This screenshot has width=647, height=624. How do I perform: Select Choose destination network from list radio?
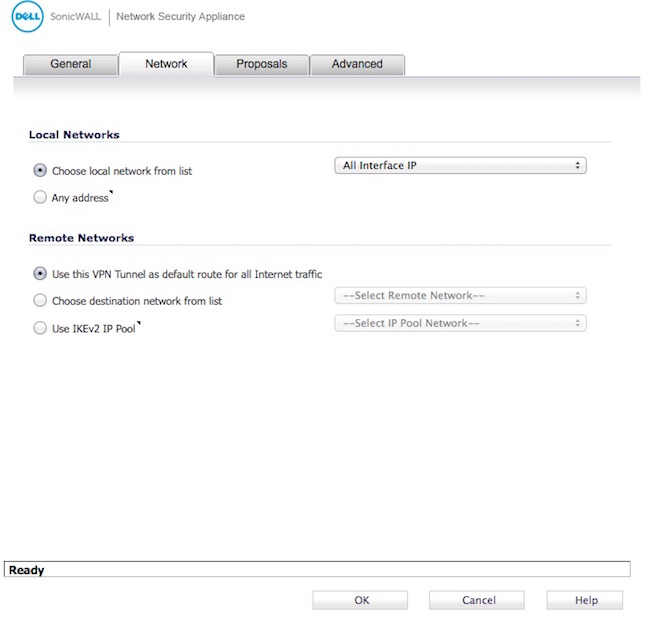pos(40,300)
